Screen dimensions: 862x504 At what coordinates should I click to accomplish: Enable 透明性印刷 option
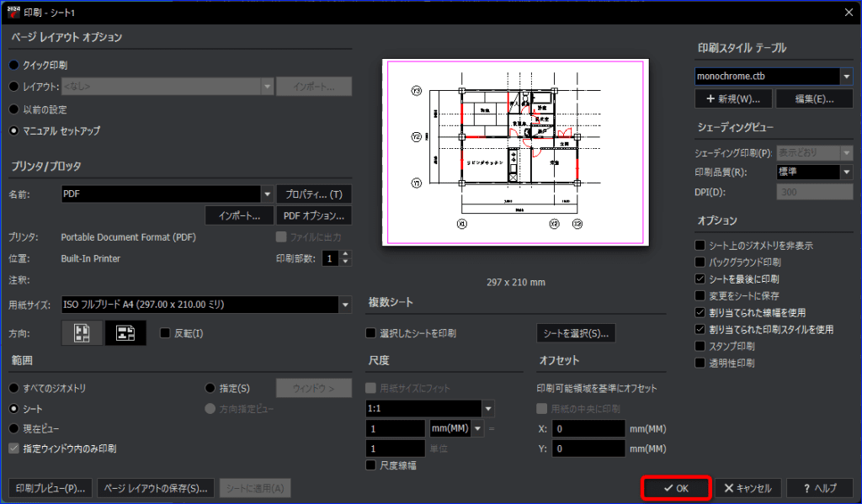(x=699, y=362)
